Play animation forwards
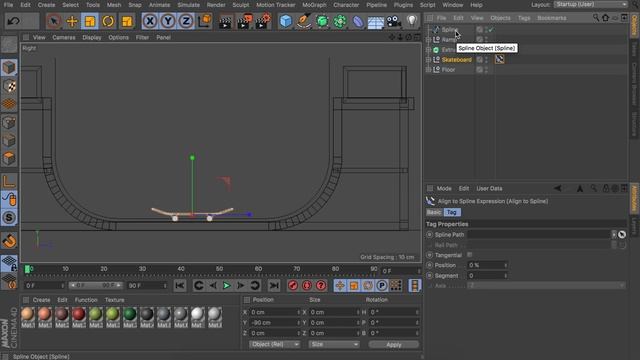 coord(227,286)
